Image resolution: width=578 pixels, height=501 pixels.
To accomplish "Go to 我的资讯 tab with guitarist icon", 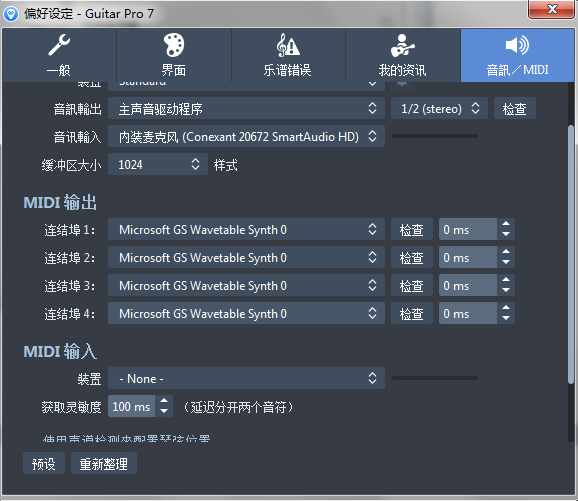I will (403, 55).
